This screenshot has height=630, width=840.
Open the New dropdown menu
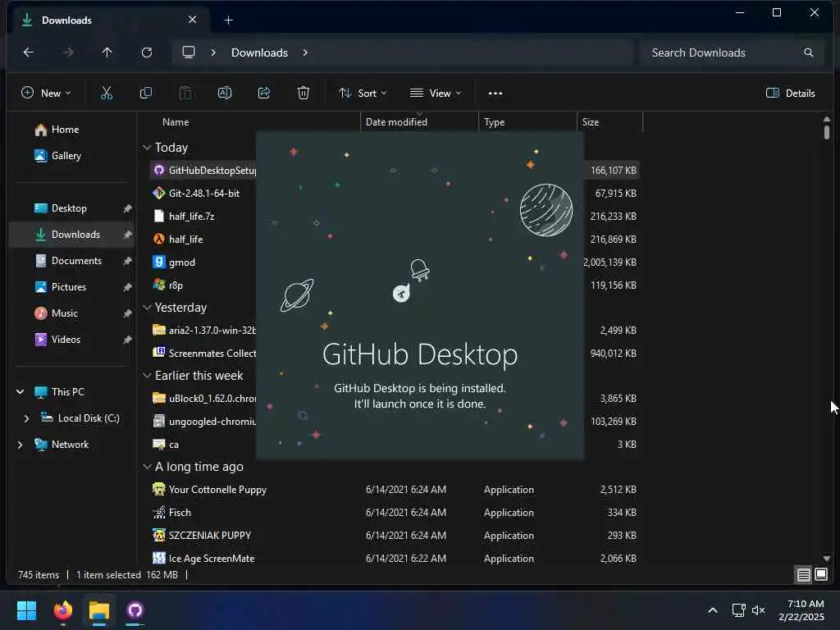pyautogui.click(x=46, y=94)
